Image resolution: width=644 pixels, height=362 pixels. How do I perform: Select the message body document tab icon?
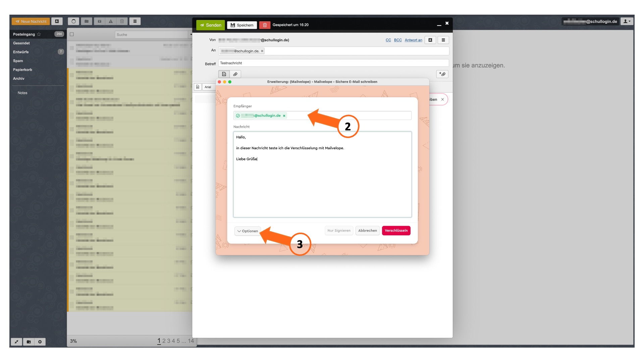point(224,74)
